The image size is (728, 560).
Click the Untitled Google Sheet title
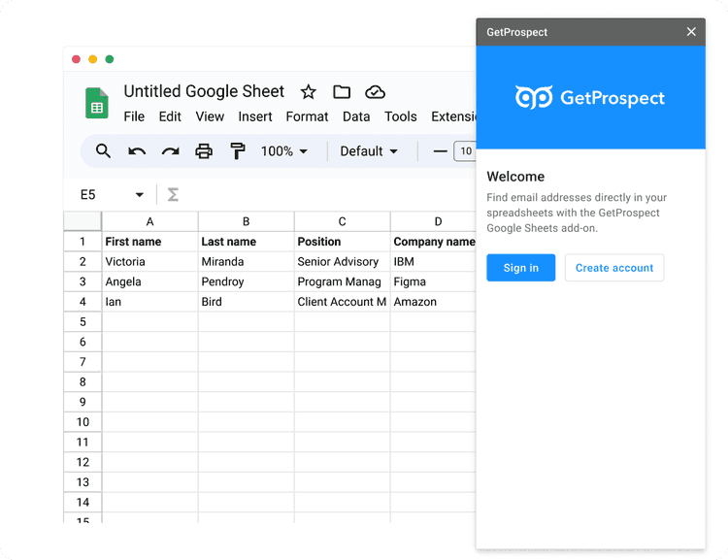tap(204, 91)
